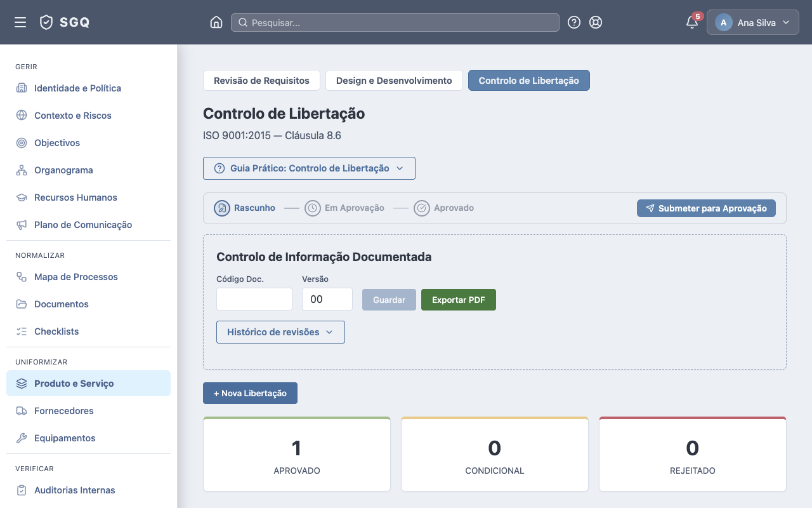Focus the Pesquisar search field
The image size is (812, 508).
[395, 22]
